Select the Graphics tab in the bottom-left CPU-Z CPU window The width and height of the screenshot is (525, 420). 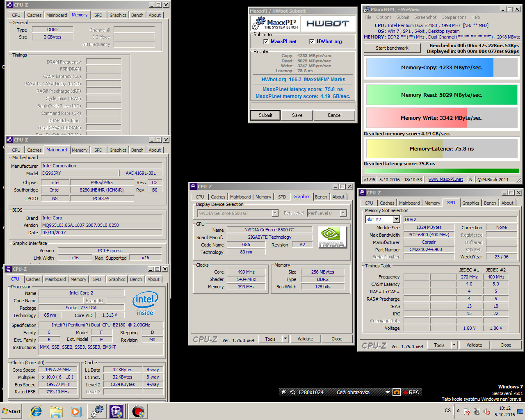click(117, 279)
